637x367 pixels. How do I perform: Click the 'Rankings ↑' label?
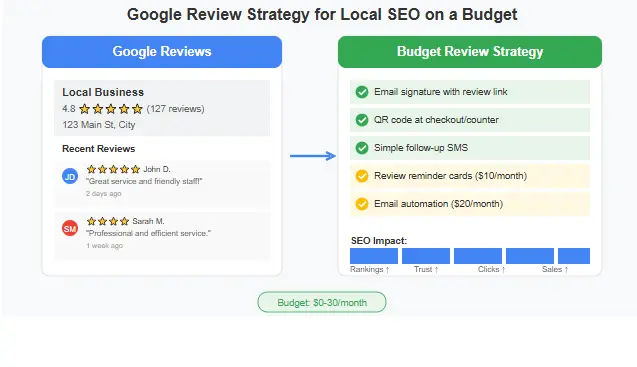click(370, 269)
